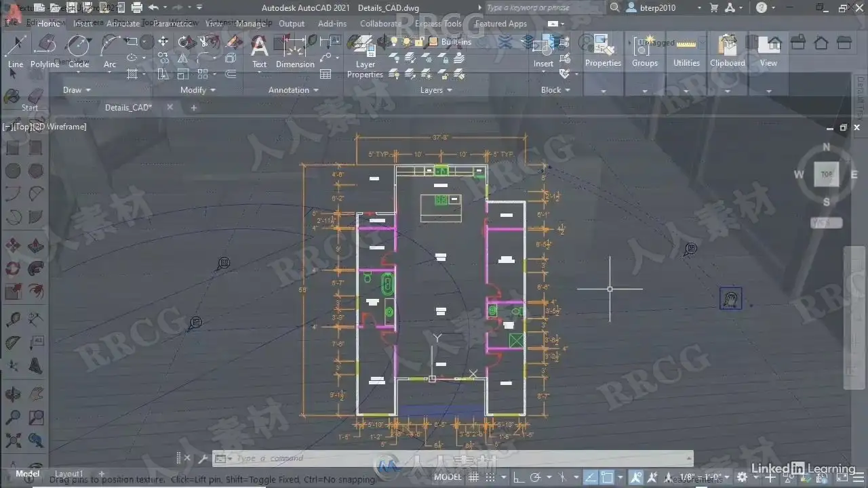The width and height of the screenshot is (868, 488).
Task: Expand the Properties panel flyout arrow
Action: pyautogui.click(x=604, y=91)
